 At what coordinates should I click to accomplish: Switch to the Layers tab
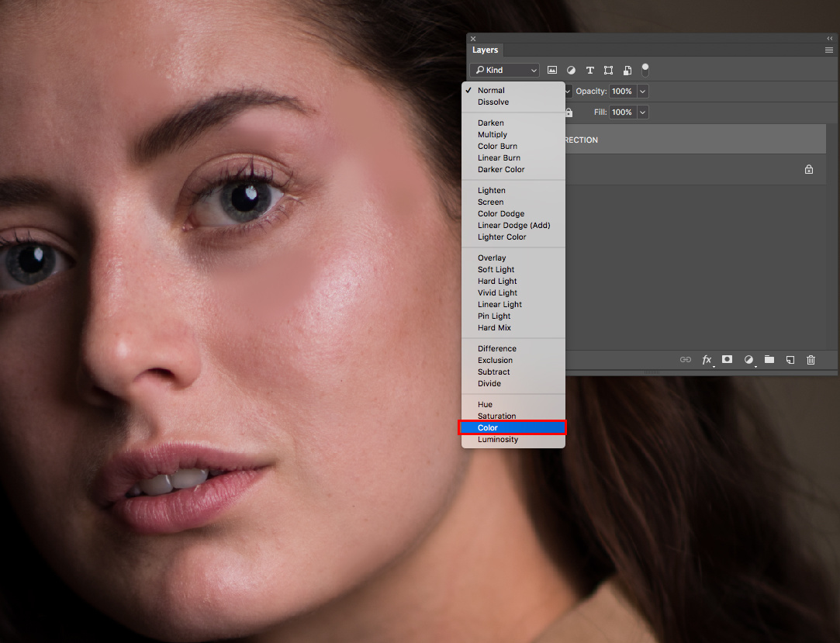point(485,50)
